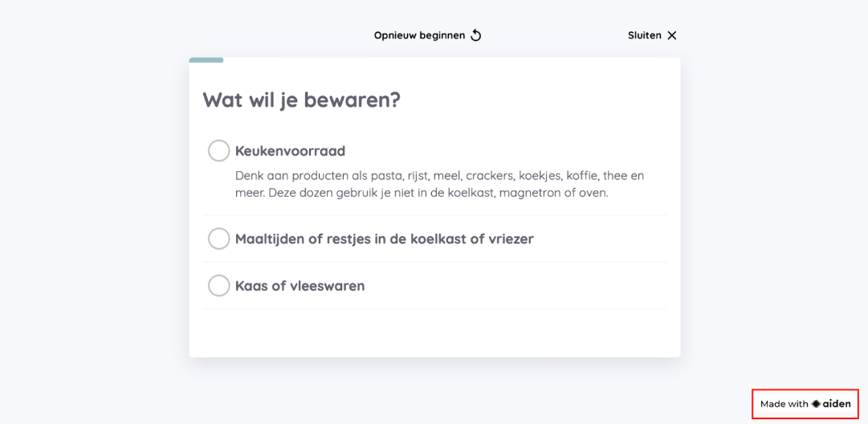Click empty card area below Kaas option

coord(434,332)
